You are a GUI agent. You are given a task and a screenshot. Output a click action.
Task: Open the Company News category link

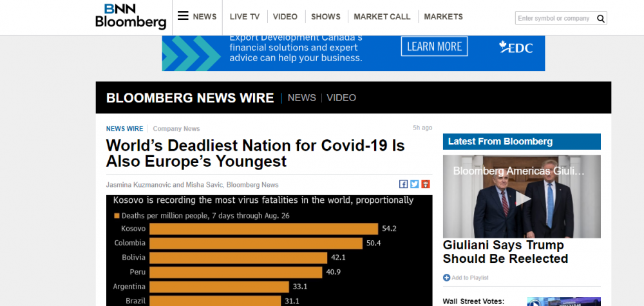coord(176,129)
